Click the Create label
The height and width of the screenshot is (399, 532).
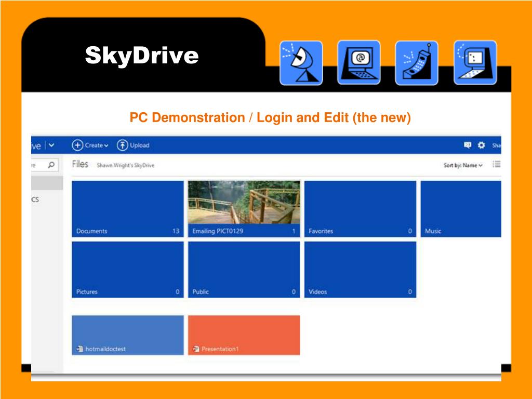tap(94, 145)
